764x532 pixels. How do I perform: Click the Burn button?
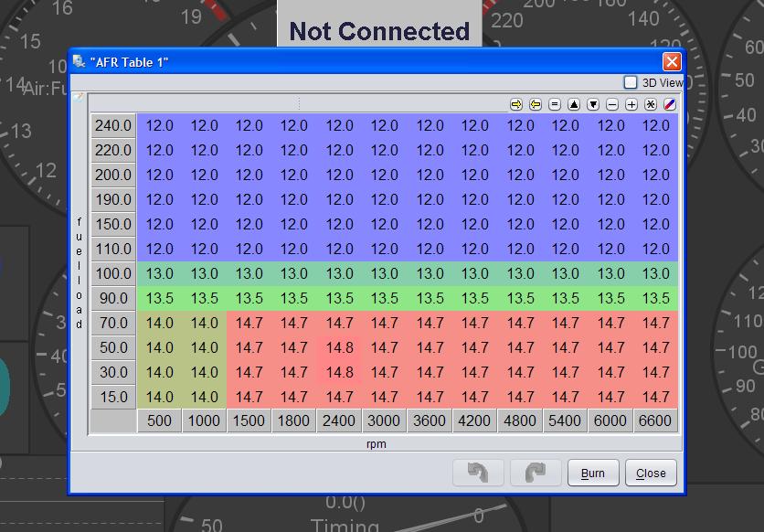pos(593,473)
